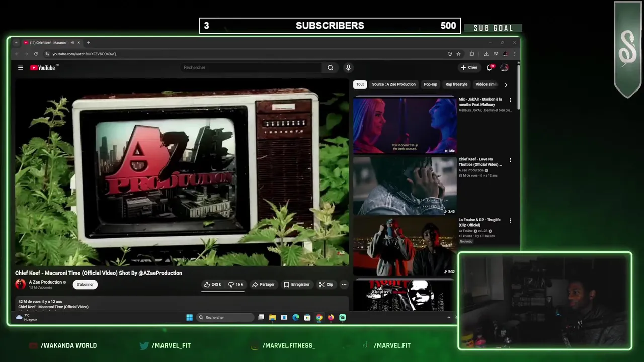Screen dimensions: 644x362
Task: Open new Chrome tab with plus
Action: [x=88, y=43]
